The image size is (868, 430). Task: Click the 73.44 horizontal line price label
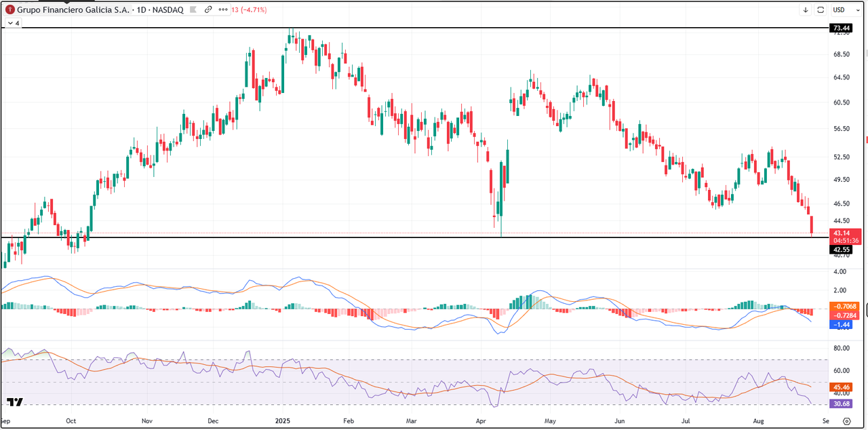tap(842, 28)
